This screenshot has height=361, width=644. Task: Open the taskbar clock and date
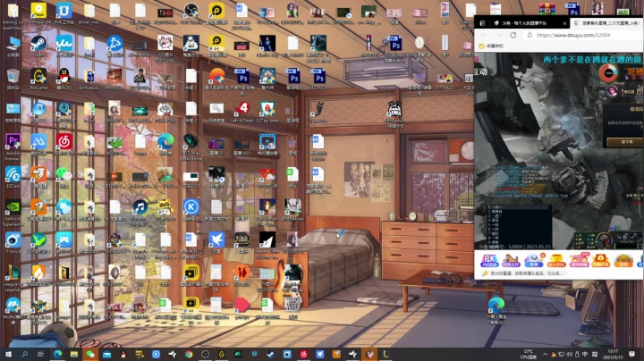point(613,354)
